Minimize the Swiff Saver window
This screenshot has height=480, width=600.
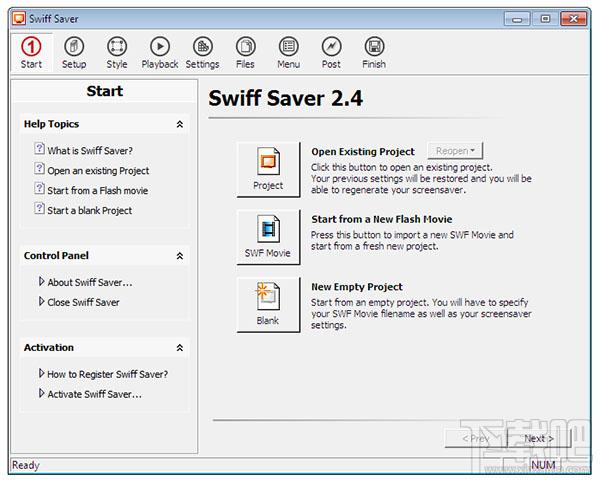[517, 19]
